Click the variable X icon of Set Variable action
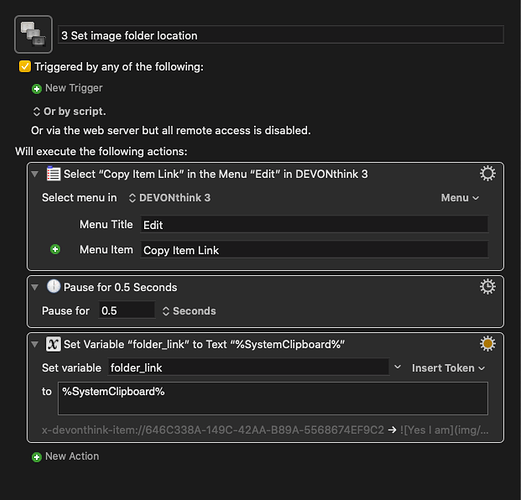 [x=53, y=344]
